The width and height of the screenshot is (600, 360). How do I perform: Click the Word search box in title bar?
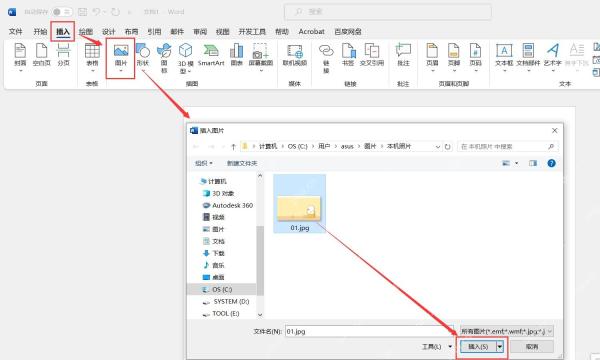(388, 12)
